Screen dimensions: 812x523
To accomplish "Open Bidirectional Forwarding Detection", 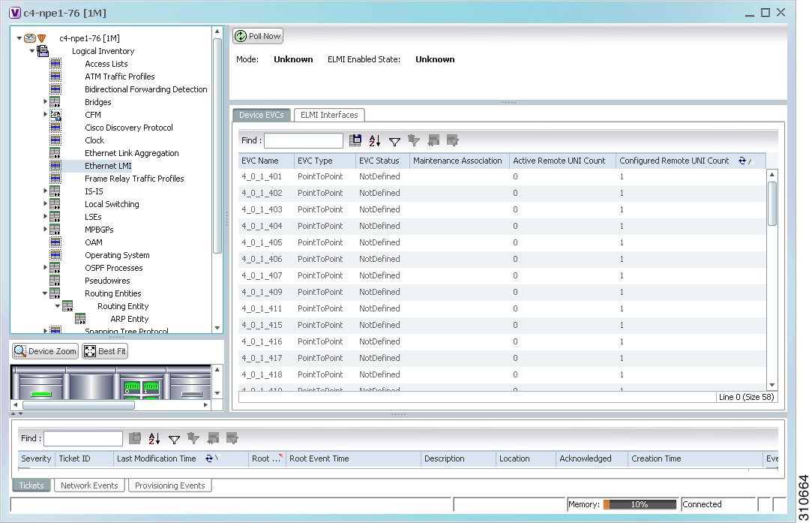I will [146, 89].
